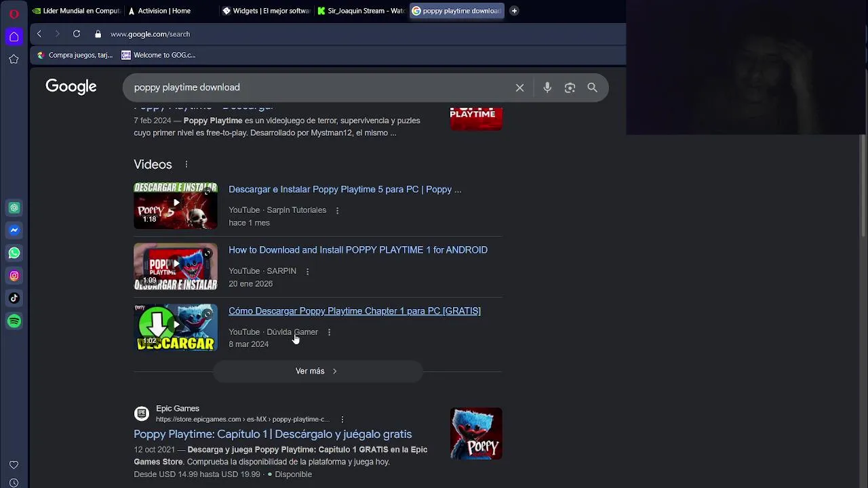This screenshot has width=868, height=488.
Task: Select the poppy playtime download tab
Action: tap(456, 11)
